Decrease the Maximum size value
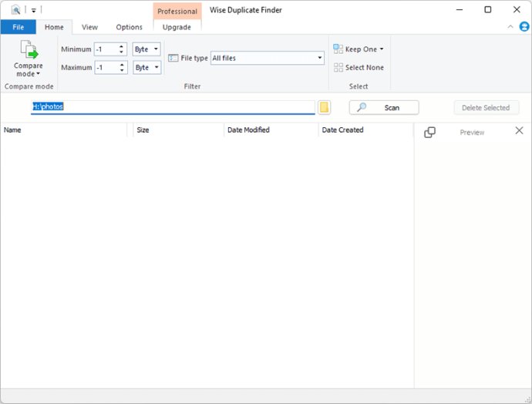The width and height of the screenshot is (532, 404). pyautogui.click(x=122, y=70)
